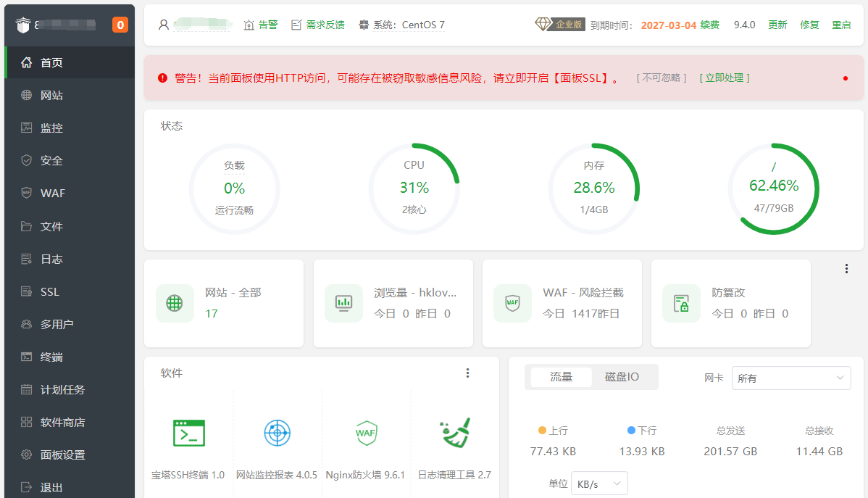Click the red dot in warning banner
868x498 pixels.
pyautogui.click(x=846, y=78)
